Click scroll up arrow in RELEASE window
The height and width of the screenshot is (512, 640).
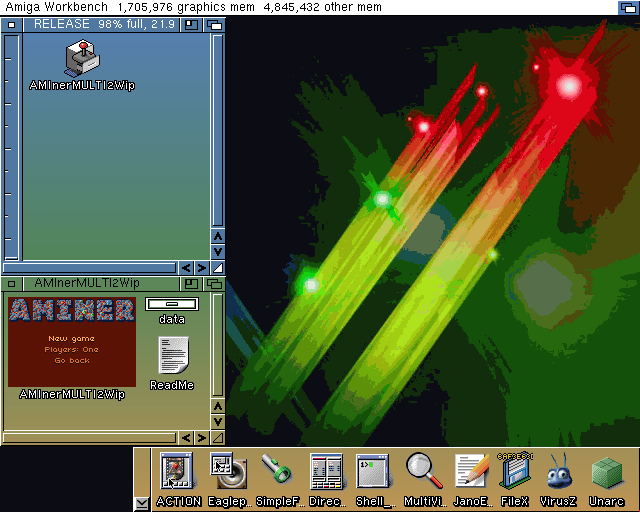(218, 236)
